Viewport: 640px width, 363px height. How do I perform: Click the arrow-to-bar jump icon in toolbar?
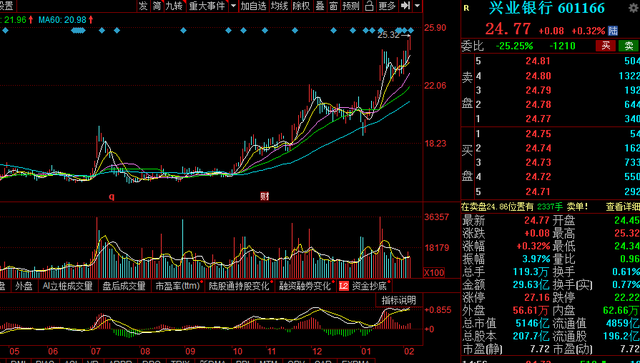tap(405, 6)
